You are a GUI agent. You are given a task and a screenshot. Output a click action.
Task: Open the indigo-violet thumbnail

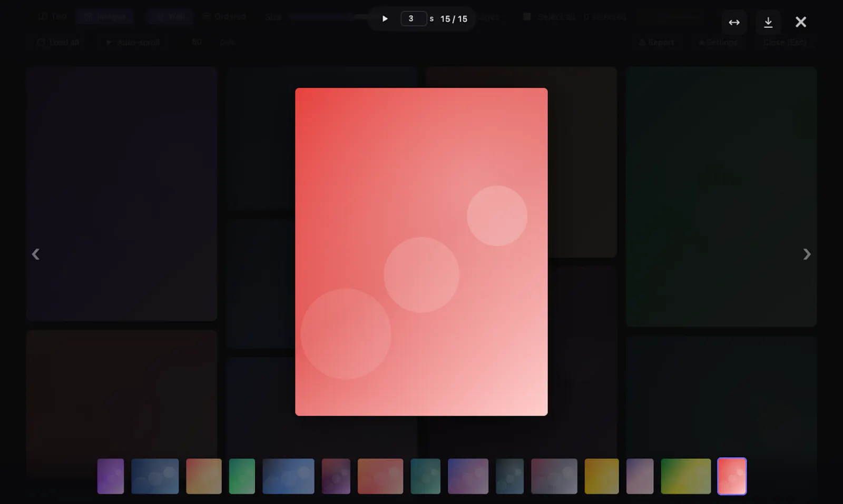click(x=468, y=476)
